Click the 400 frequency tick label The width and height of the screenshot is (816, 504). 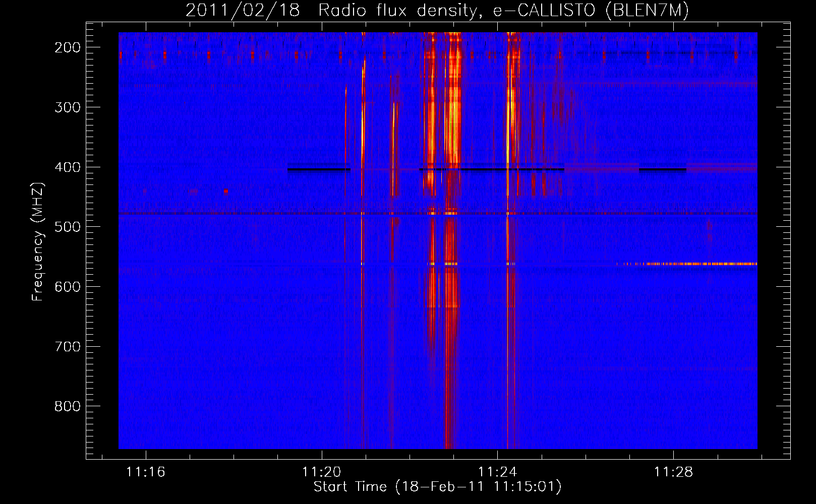tap(68, 167)
